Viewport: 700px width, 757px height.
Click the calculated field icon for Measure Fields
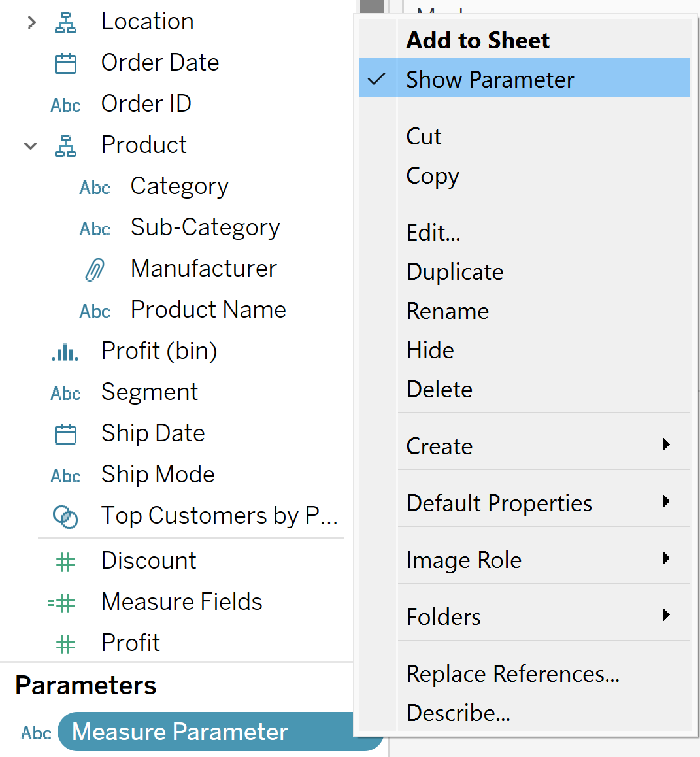(63, 603)
